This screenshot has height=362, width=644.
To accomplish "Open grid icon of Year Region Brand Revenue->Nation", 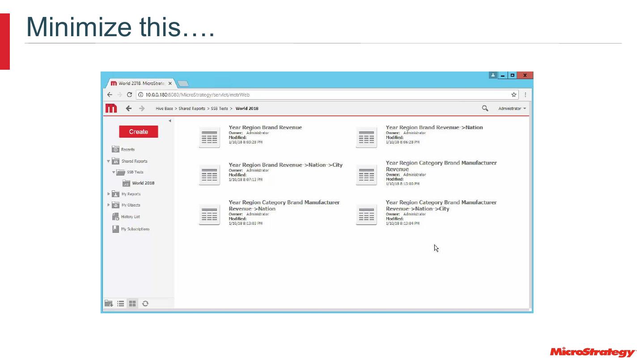I will [x=366, y=137].
